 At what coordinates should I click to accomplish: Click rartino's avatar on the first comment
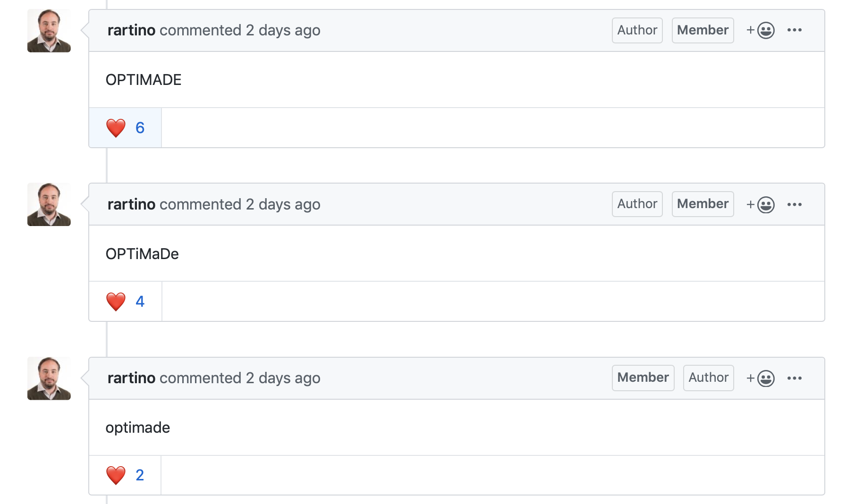tap(49, 30)
